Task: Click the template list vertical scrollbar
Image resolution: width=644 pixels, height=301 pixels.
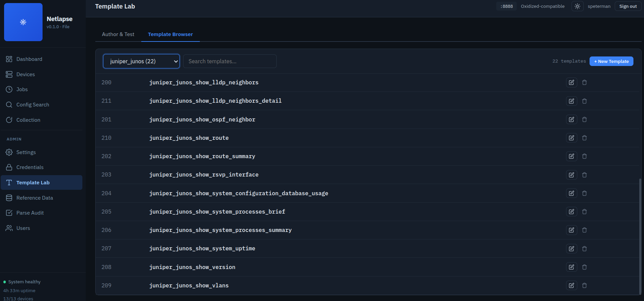Action: click(640, 236)
